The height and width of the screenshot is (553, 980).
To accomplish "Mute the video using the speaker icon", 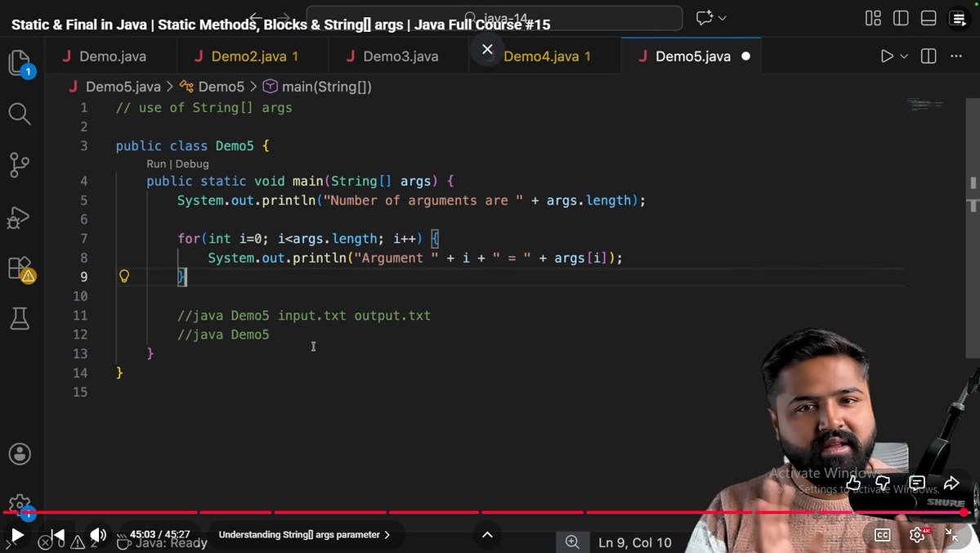I will point(98,535).
